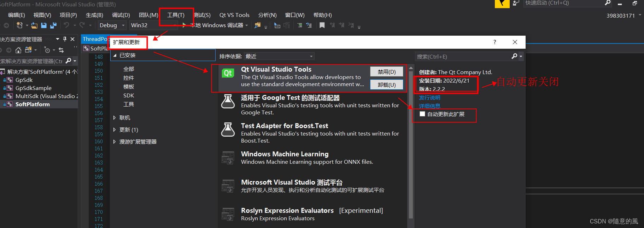Open the Debug configuration dropdown
This screenshot has width=644, height=228.
coord(112,25)
